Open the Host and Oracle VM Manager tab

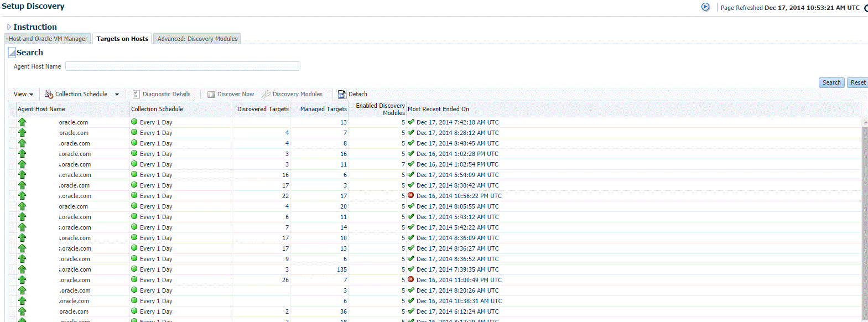48,39
